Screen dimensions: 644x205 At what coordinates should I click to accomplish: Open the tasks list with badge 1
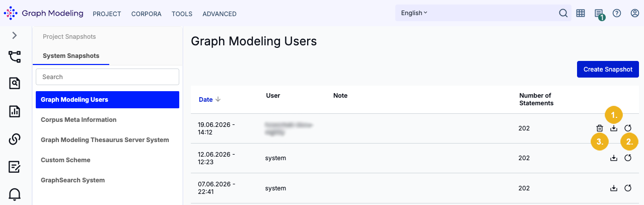pos(599,14)
